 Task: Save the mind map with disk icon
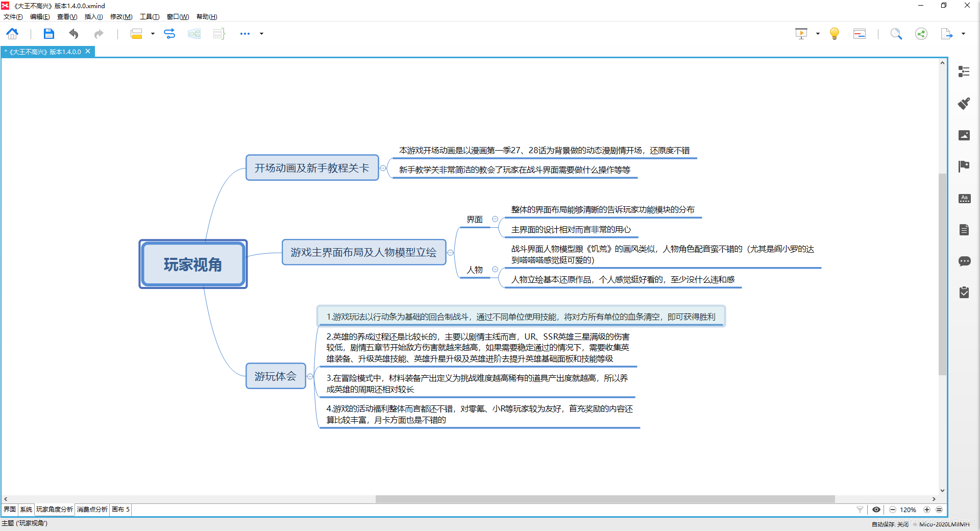tap(48, 34)
